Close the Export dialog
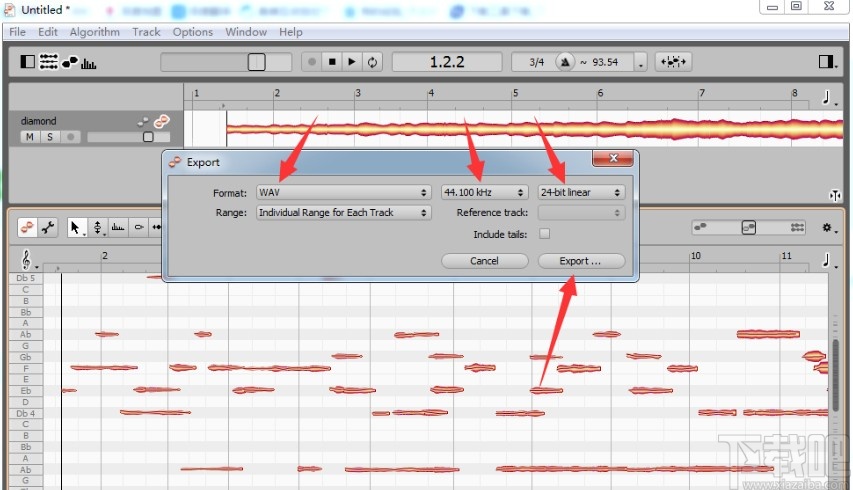 [613, 158]
